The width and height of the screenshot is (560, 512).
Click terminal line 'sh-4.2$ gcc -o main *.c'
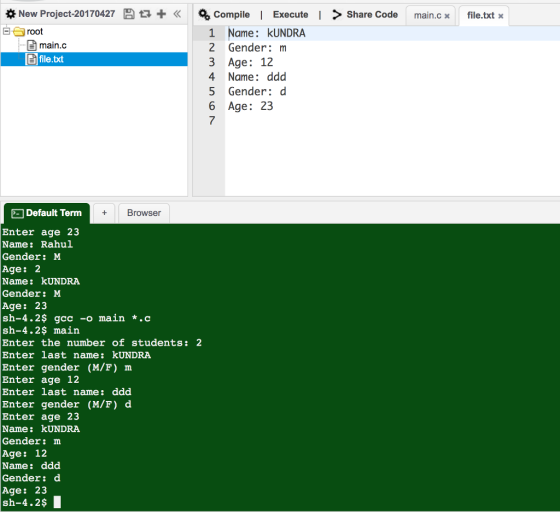(x=76, y=318)
